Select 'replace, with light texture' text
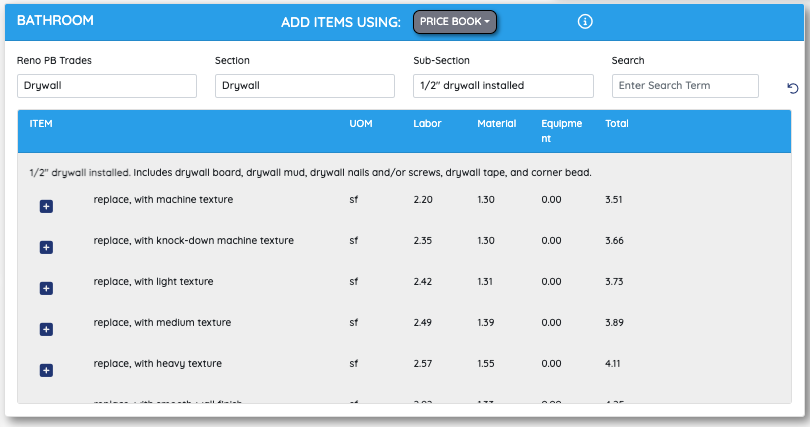This screenshot has height=427, width=810. coord(153,282)
